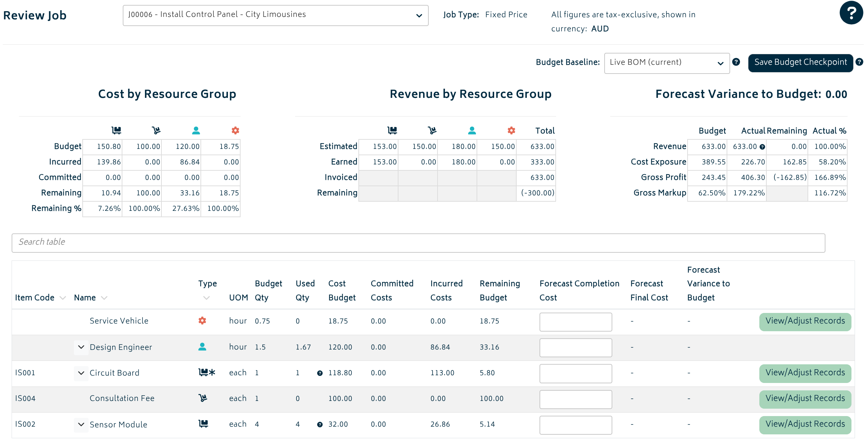
Task: Click person icon in Revenue by Resource Group
Action: point(472,131)
